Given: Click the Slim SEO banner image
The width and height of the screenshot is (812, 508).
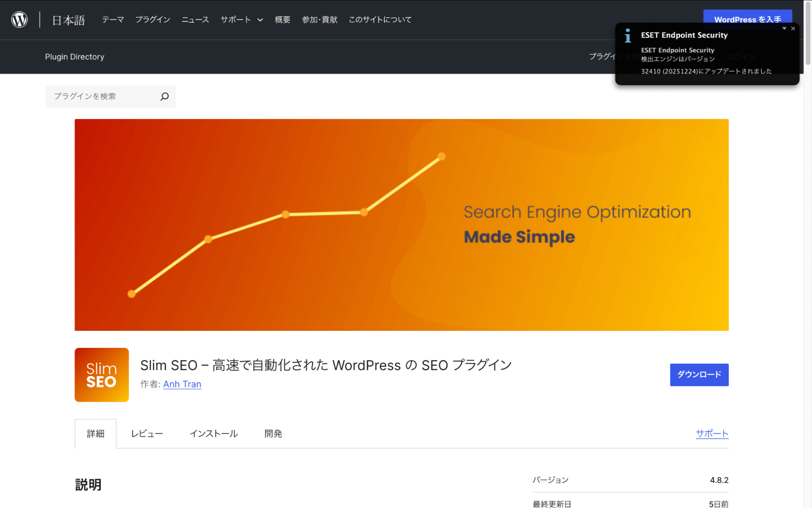Looking at the screenshot, I should [401, 225].
